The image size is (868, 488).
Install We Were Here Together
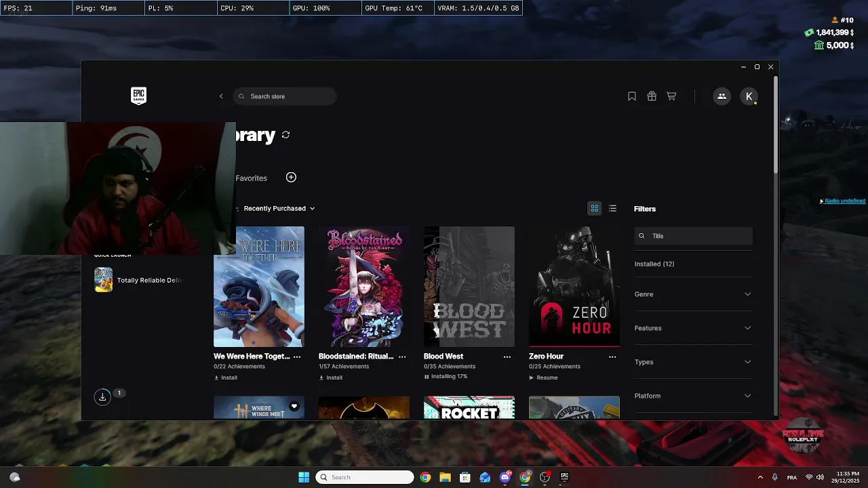click(x=226, y=378)
